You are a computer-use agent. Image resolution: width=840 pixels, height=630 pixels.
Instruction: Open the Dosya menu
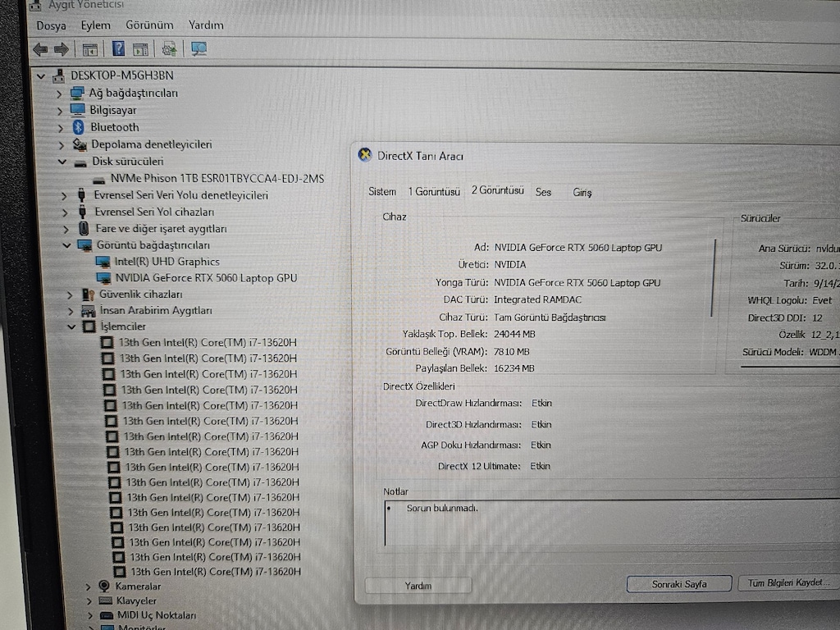point(52,25)
